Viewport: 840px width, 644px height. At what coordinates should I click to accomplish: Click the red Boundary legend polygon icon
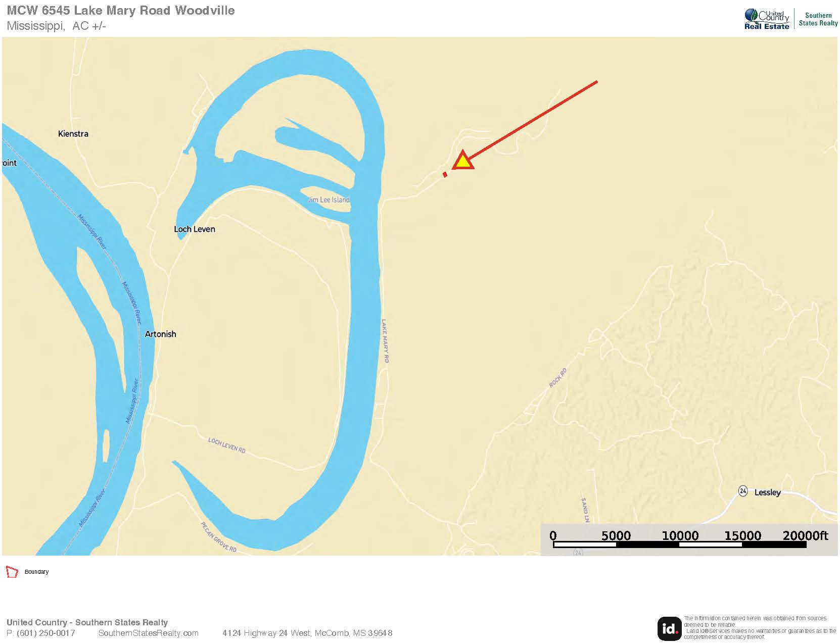click(12, 572)
